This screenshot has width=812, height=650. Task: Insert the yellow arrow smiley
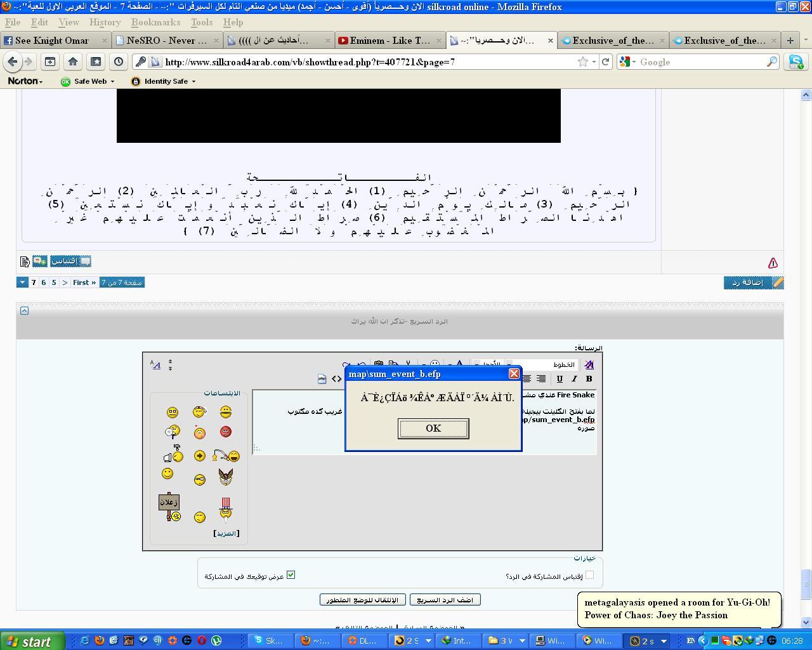point(199,456)
